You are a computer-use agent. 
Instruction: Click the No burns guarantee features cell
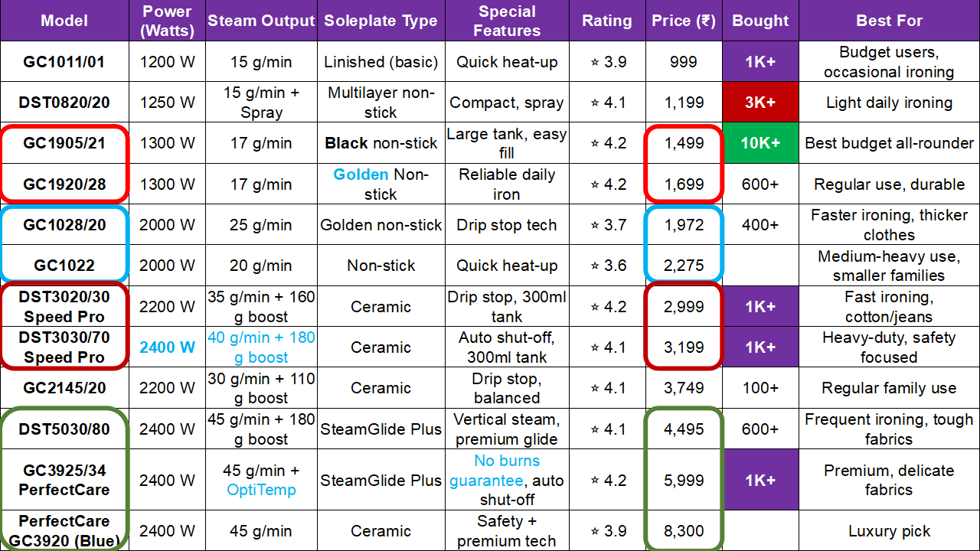pyautogui.click(x=507, y=480)
